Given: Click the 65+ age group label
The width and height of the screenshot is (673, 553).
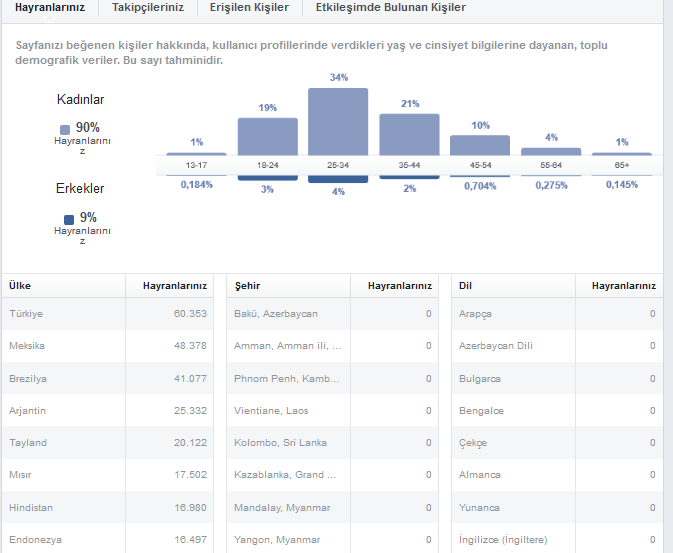Looking at the screenshot, I should (621, 165).
